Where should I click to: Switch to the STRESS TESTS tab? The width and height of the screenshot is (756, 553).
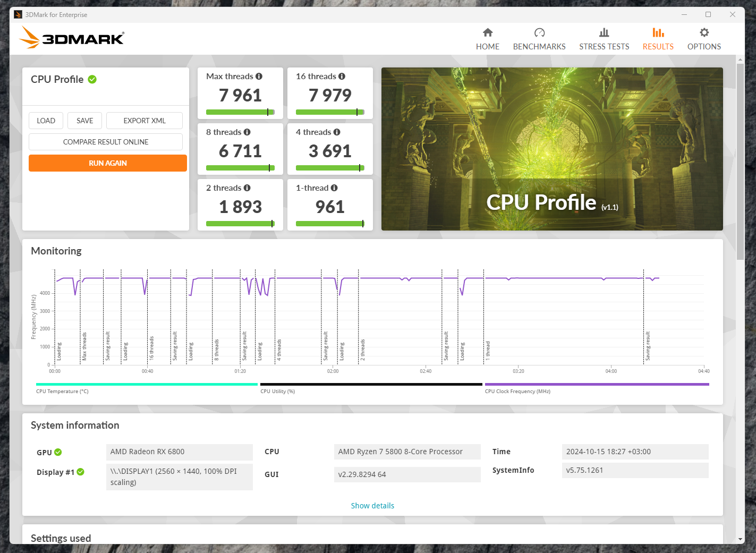(x=604, y=39)
